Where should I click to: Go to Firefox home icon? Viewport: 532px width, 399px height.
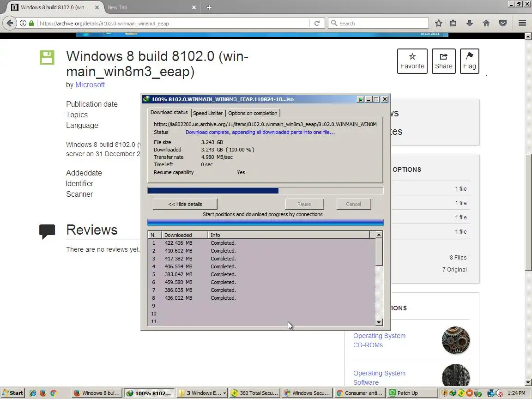[486, 23]
